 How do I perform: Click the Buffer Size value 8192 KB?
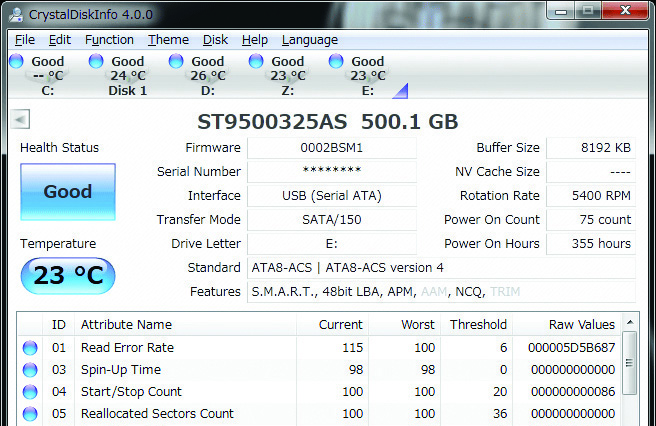pos(591,148)
